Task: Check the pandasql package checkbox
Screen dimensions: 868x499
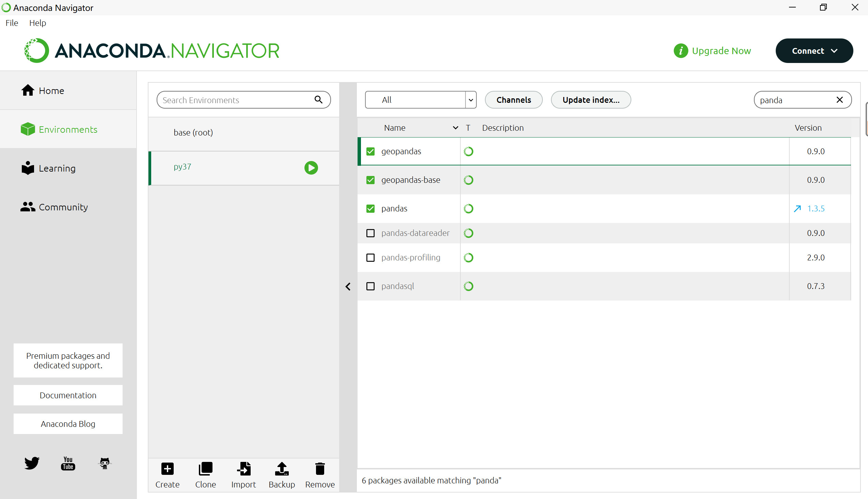Action: tap(370, 286)
